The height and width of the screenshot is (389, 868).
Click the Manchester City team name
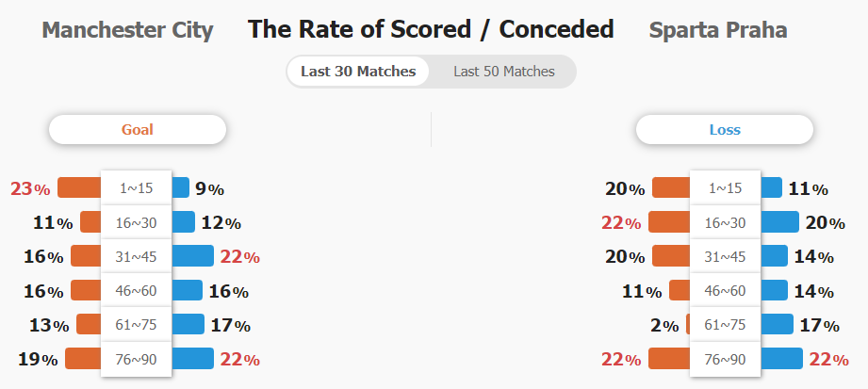pyautogui.click(x=127, y=30)
